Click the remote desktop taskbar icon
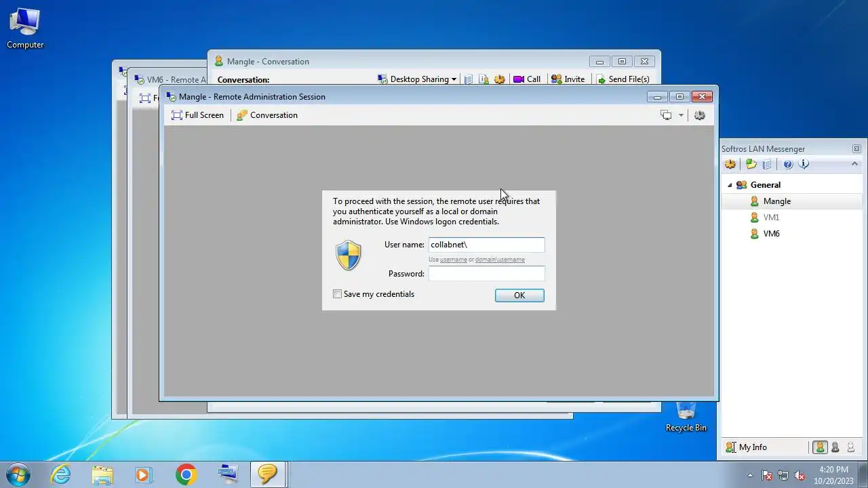The image size is (868, 488). (x=228, y=474)
